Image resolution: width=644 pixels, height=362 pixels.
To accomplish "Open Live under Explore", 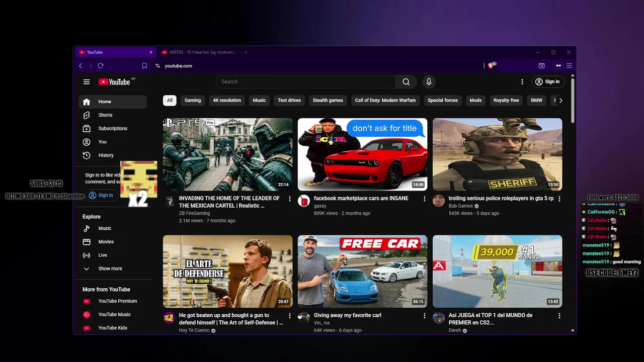I will pos(113,255).
